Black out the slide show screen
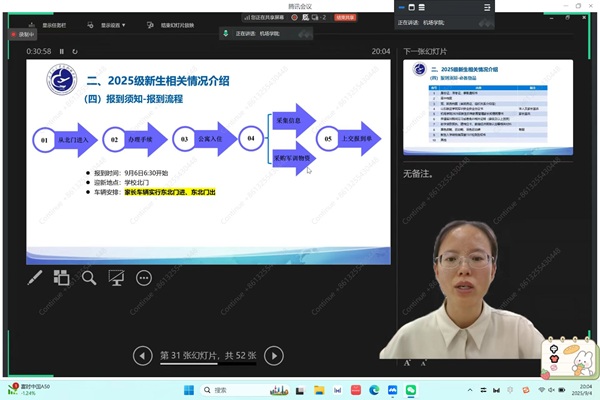The height and width of the screenshot is (400, 600). pos(116,278)
